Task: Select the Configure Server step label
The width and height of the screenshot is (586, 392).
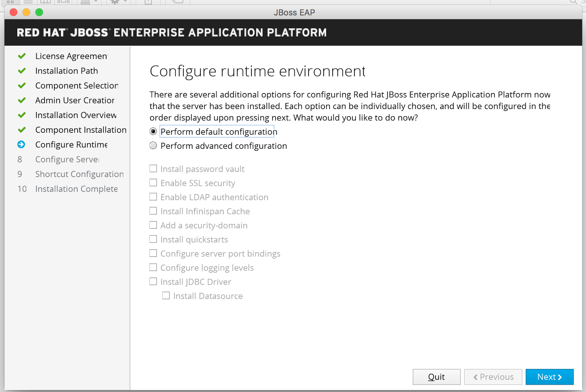Action: coord(67,159)
